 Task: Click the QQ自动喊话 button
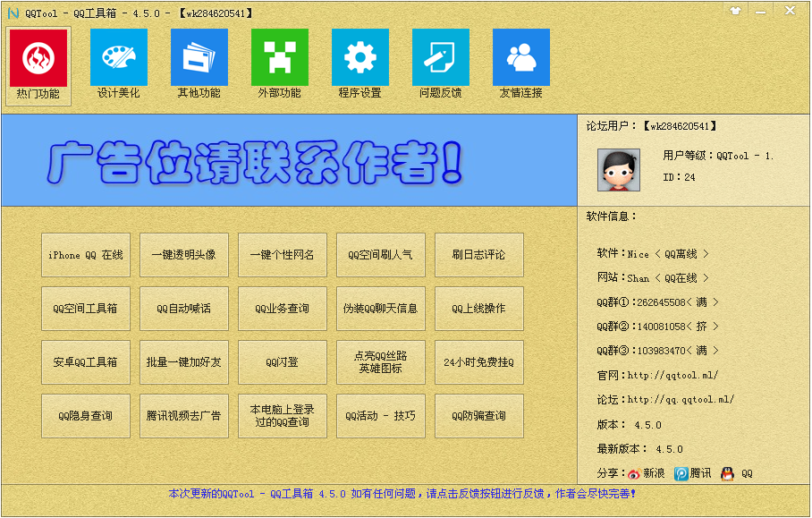pos(184,309)
